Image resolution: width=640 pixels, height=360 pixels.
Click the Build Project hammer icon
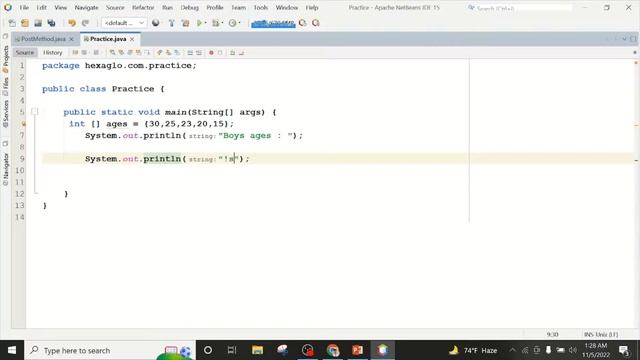pyautogui.click(x=171, y=23)
